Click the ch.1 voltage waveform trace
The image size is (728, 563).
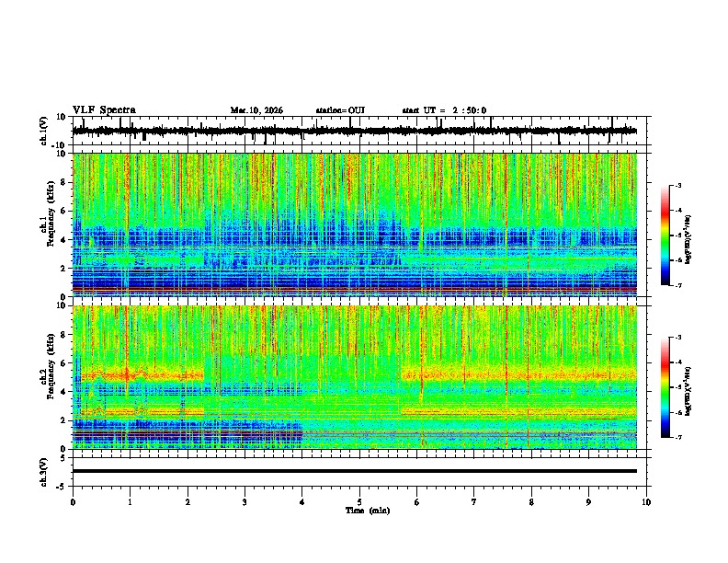354,131
